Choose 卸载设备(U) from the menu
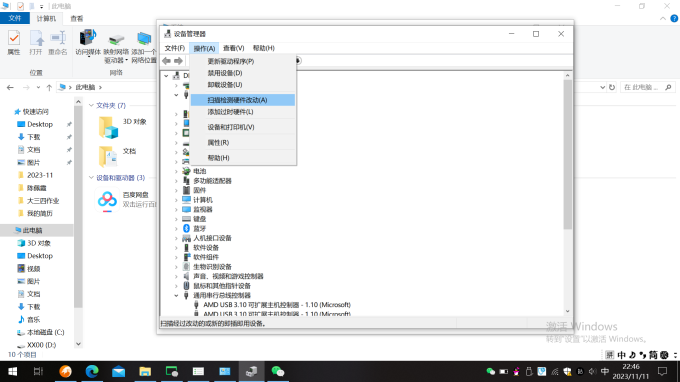Viewport: 680px width, 382px height. (243, 85)
